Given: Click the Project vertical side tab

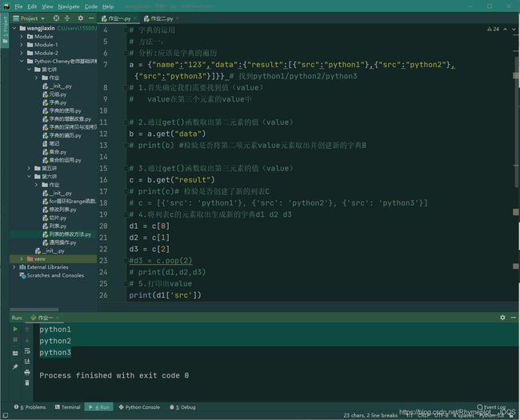Looking at the screenshot, I should click(x=5, y=30).
